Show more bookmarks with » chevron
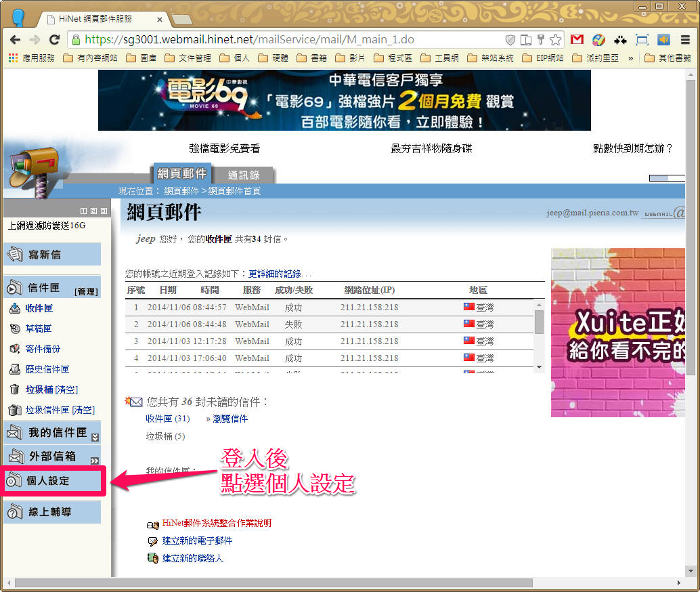The height and width of the screenshot is (592, 700). pyautogui.click(x=630, y=58)
